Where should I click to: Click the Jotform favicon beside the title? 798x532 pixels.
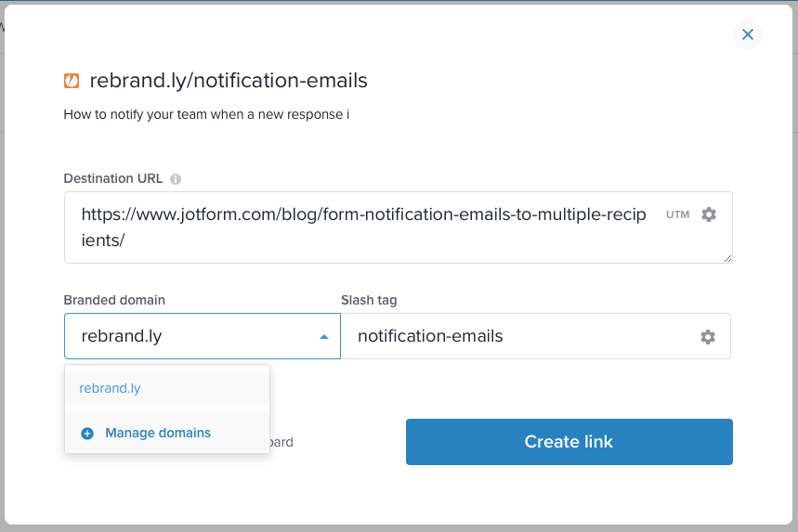72,81
